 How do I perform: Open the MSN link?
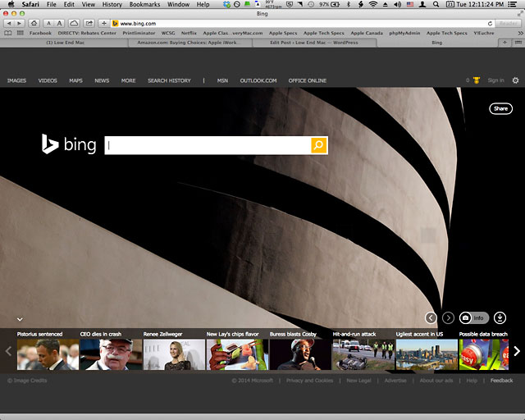222,80
